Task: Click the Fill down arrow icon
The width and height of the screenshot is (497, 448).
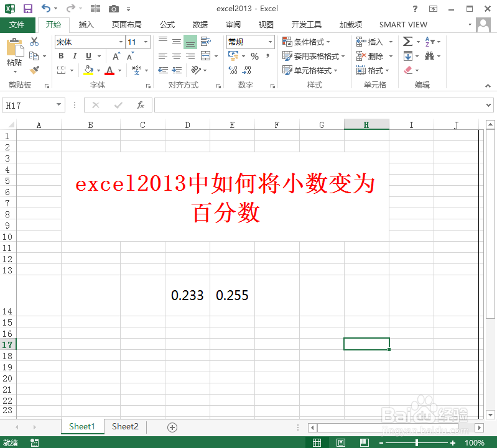Action: 408,56
